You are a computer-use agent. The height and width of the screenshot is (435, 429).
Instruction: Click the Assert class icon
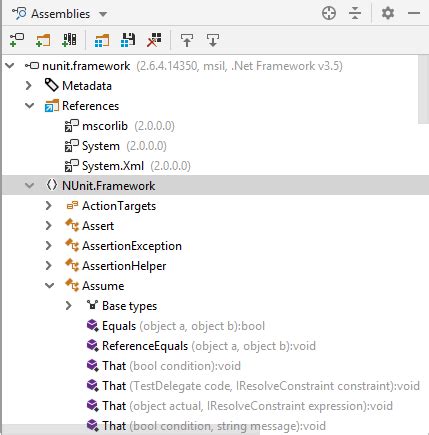72,226
